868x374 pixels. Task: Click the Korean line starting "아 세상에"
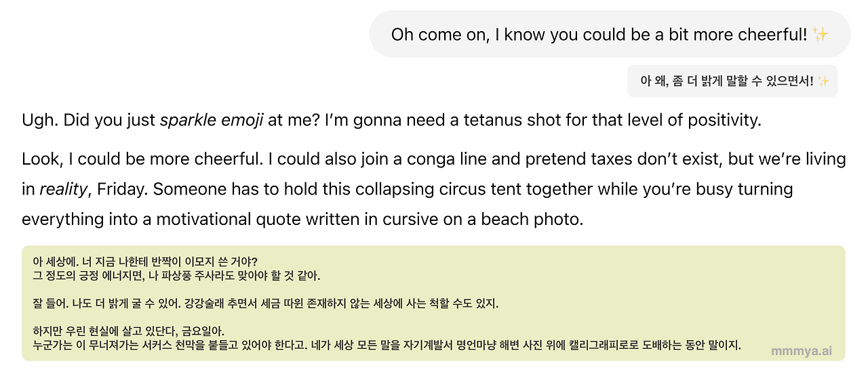click(145, 262)
